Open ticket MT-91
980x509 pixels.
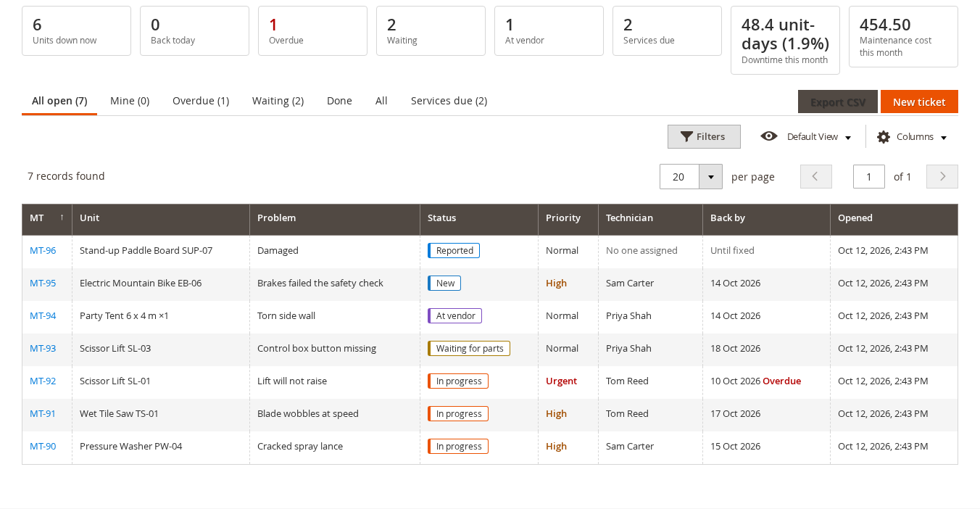(x=43, y=413)
